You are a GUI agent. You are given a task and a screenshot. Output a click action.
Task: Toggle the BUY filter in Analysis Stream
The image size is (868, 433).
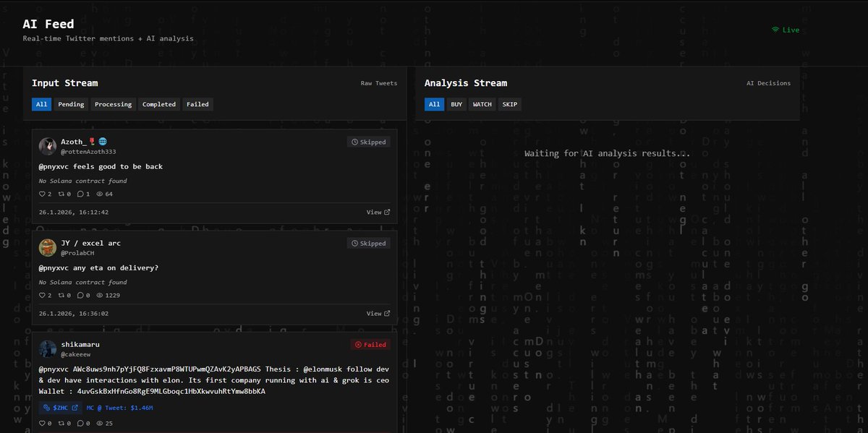tap(456, 104)
